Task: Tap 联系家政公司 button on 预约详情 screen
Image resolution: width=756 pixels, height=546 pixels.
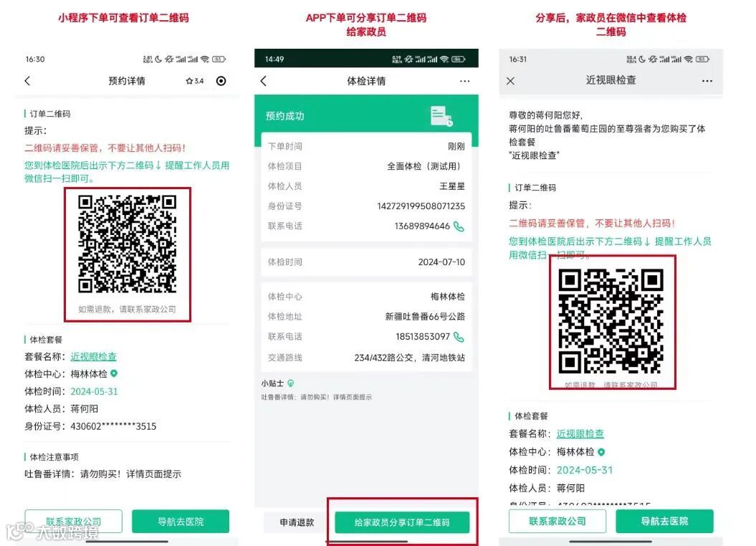Action: [x=73, y=522]
